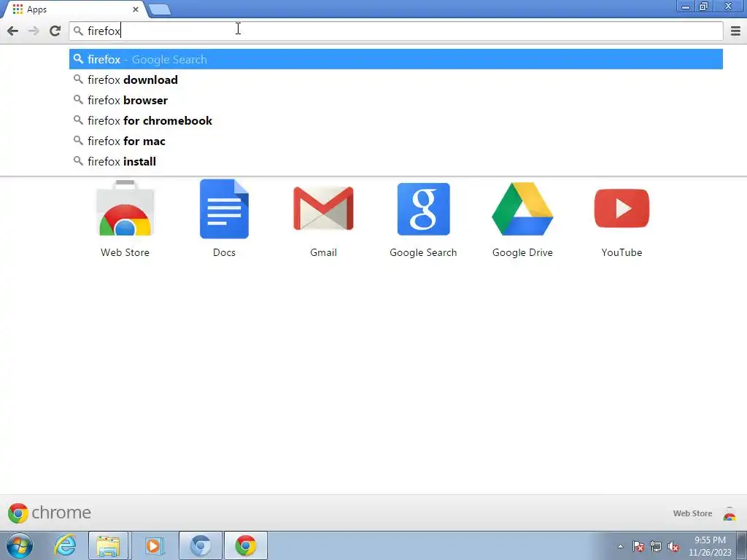
Task: Open the Google Drive app
Action: (x=522, y=209)
